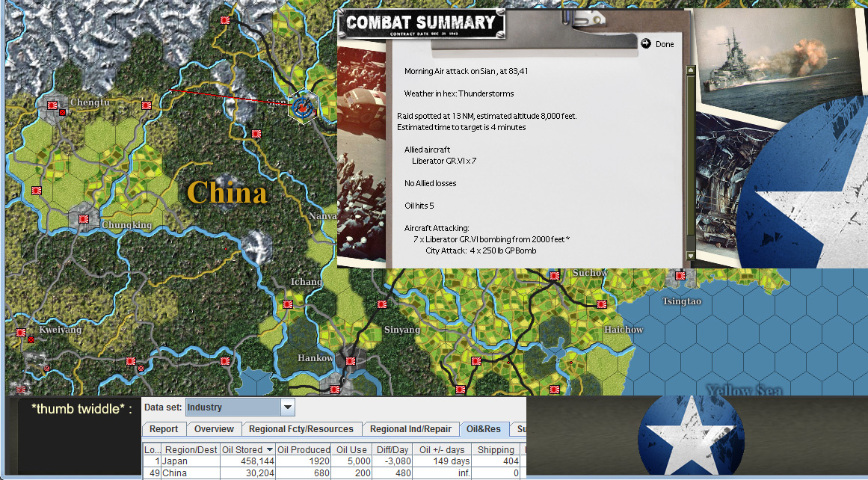Click the 'Weather in hex: Thunderstorms' line
Screen dimensions: 868x480
point(459,93)
